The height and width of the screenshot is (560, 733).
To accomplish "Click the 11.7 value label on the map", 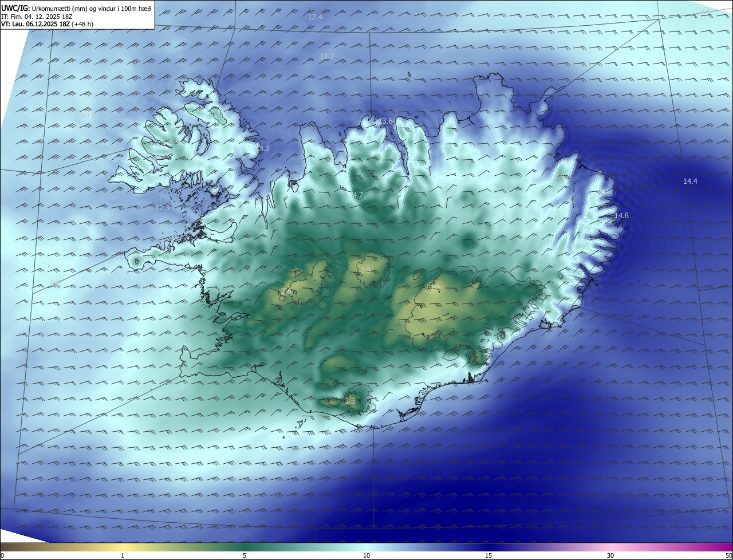I will [327, 56].
